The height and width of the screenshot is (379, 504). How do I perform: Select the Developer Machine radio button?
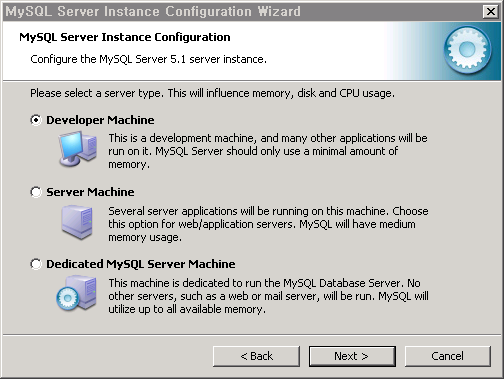36,120
